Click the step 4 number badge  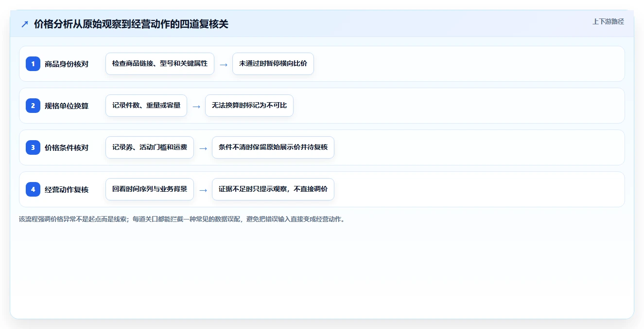click(x=33, y=189)
